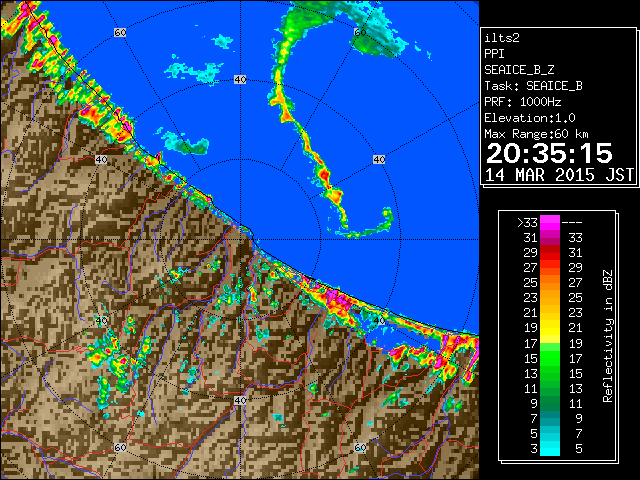Image resolution: width=640 pixels, height=480 pixels.
Task: Pick the yellow swatch beside legend '19'
Action: tap(550, 328)
